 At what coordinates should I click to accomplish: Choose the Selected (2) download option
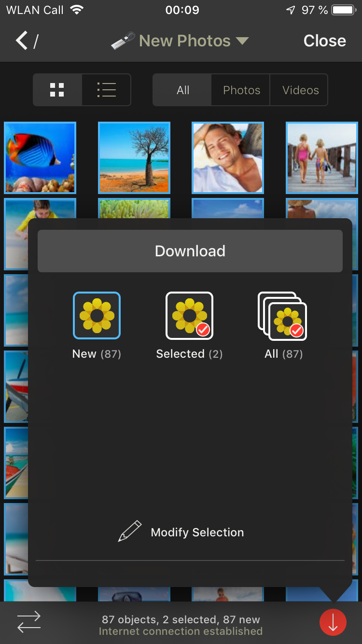click(189, 326)
